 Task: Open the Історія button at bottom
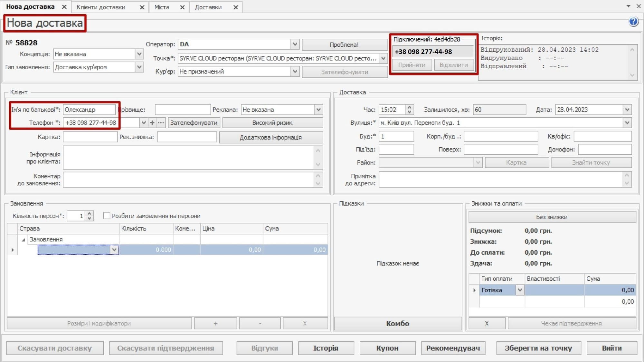pos(326,348)
